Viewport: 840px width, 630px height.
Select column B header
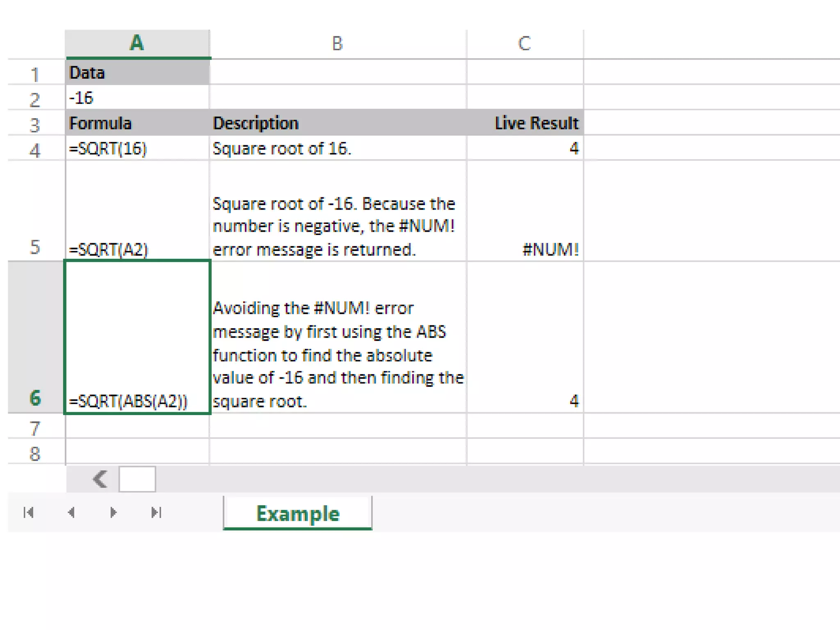(338, 43)
